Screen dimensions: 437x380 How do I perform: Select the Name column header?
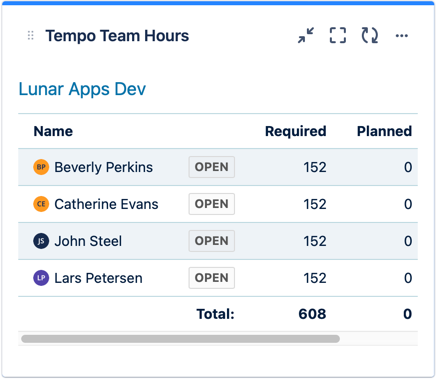pyautogui.click(x=53, y=131)
